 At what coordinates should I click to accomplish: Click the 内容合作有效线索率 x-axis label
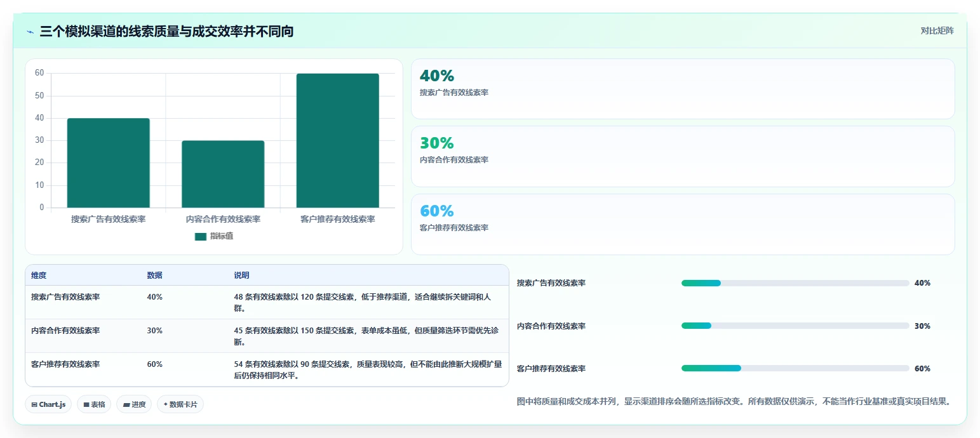[223, 219]
